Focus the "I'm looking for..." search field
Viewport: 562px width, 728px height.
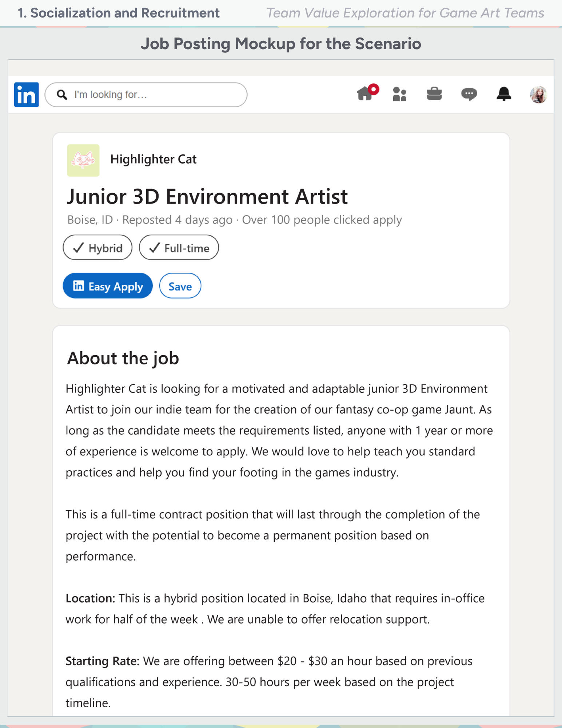146,95
